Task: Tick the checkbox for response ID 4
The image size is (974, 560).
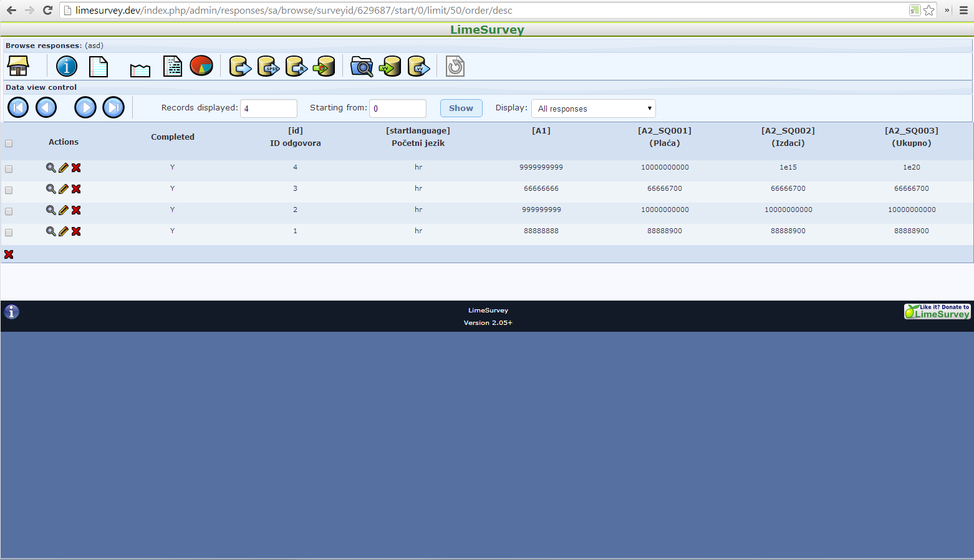Action: [x=9, y=169]
